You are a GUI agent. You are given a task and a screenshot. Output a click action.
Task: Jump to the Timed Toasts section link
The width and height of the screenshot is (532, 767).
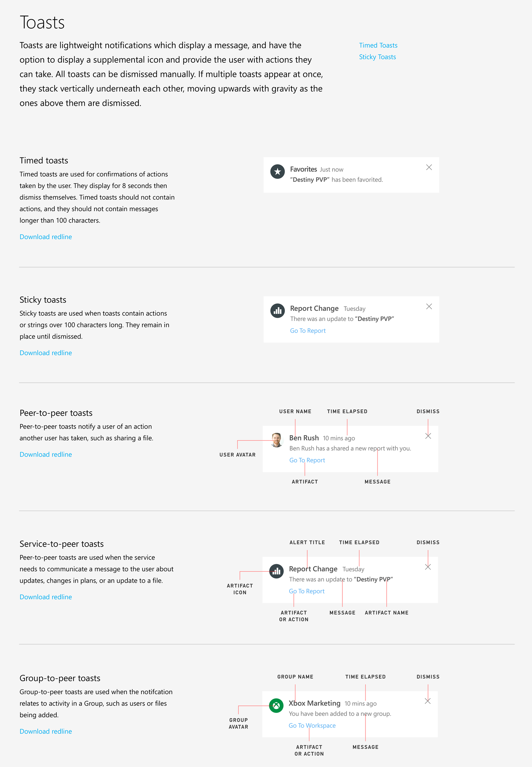tap(378, 45)
